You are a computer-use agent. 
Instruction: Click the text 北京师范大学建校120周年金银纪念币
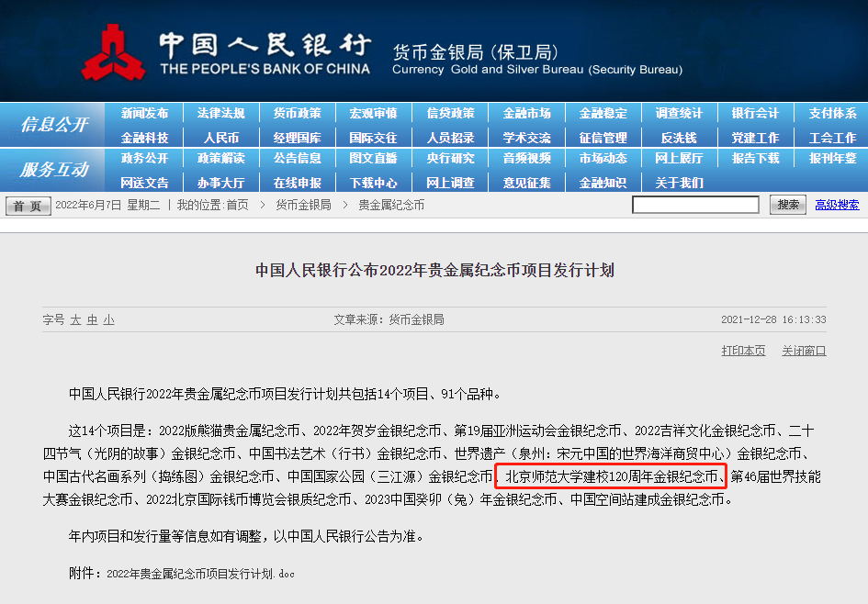(x=612, y=476)
